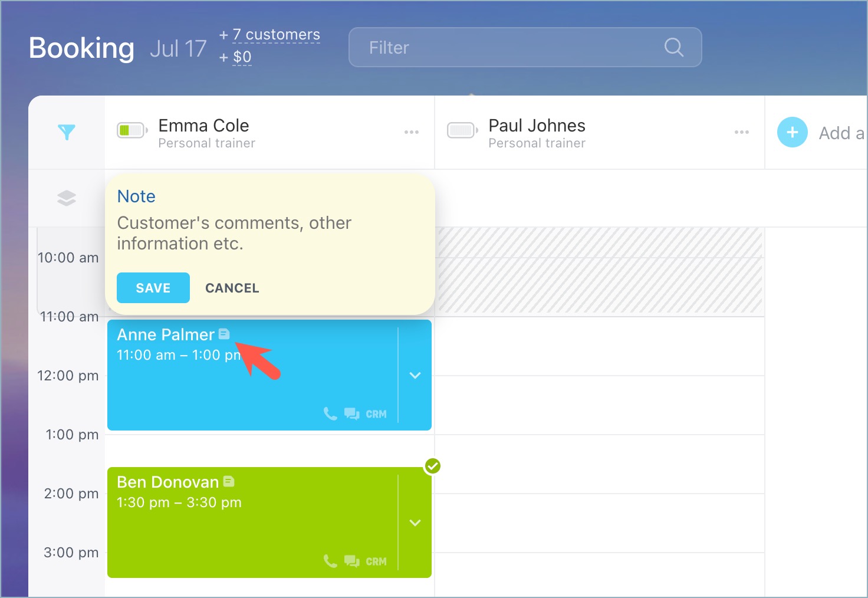
Task: Expand Anne Palmer booking with chevron
Action: [415, 376]
